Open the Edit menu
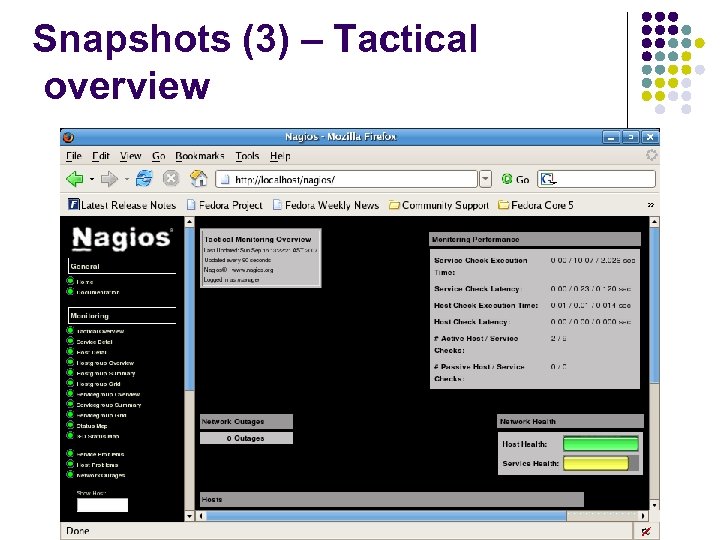 point(101,156)
